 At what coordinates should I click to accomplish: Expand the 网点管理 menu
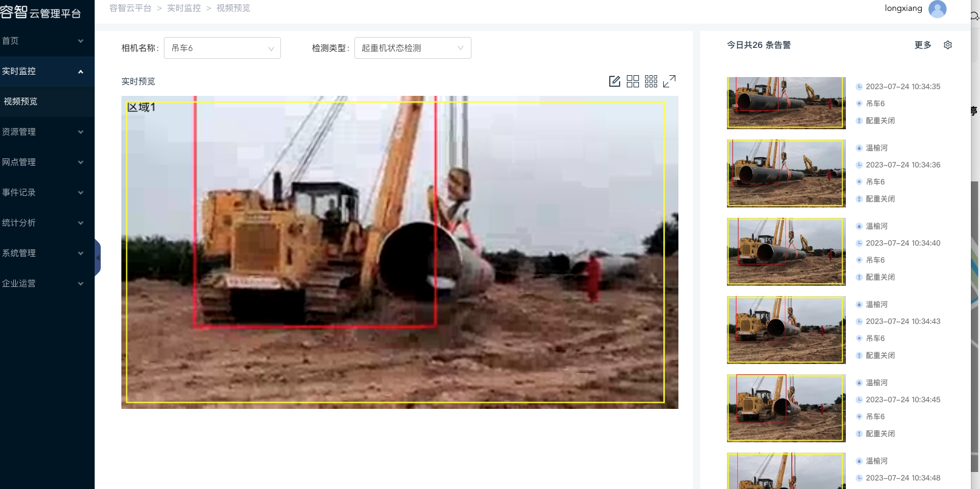point(47,162)
